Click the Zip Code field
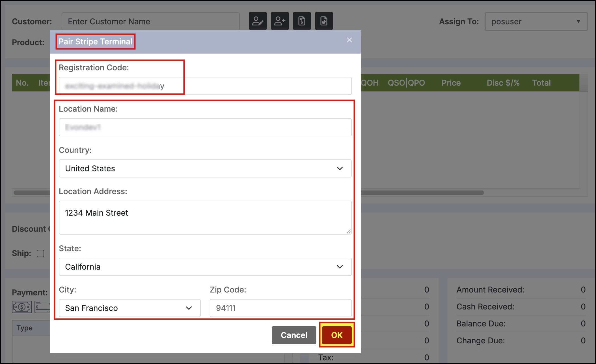 [280, 308]
